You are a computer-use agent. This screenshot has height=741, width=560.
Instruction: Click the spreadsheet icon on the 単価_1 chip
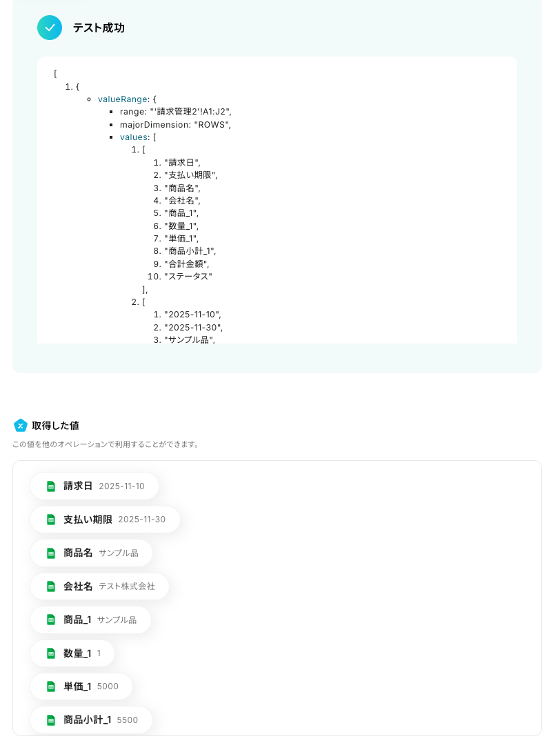pos(51,686)
